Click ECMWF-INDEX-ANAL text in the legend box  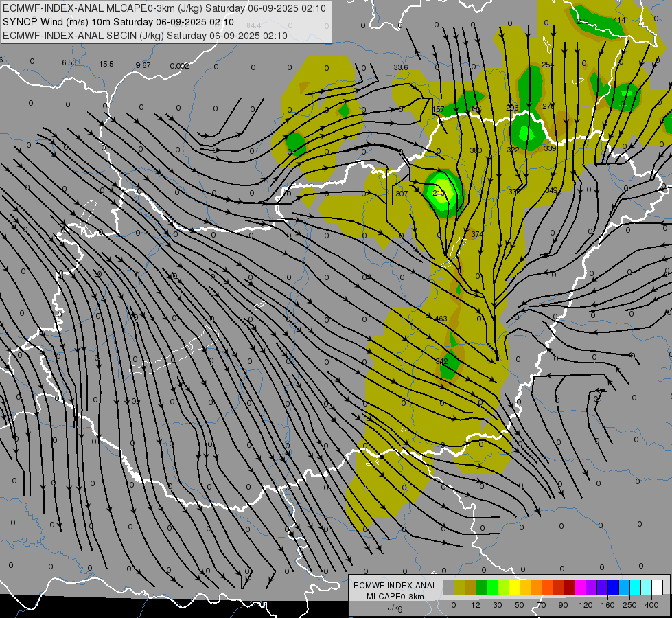click(x=395, y=586)
